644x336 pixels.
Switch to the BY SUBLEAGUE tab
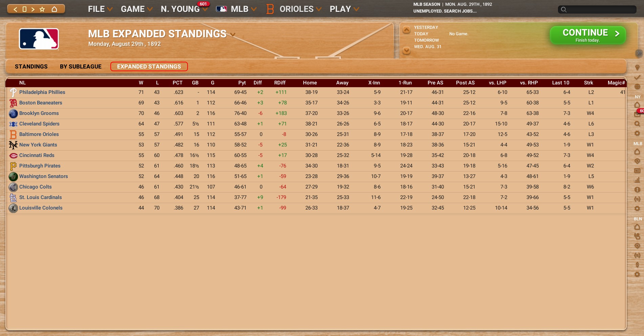tap(81, 66)
